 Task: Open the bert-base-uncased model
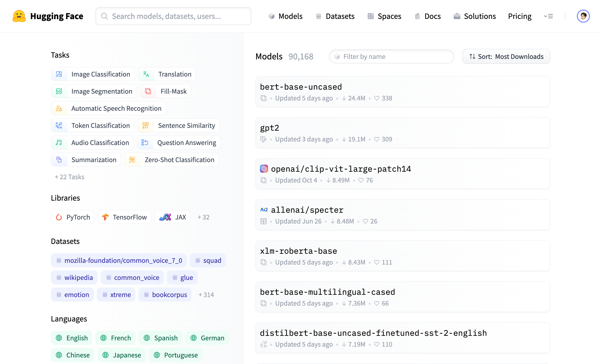[x=403, y=92]
